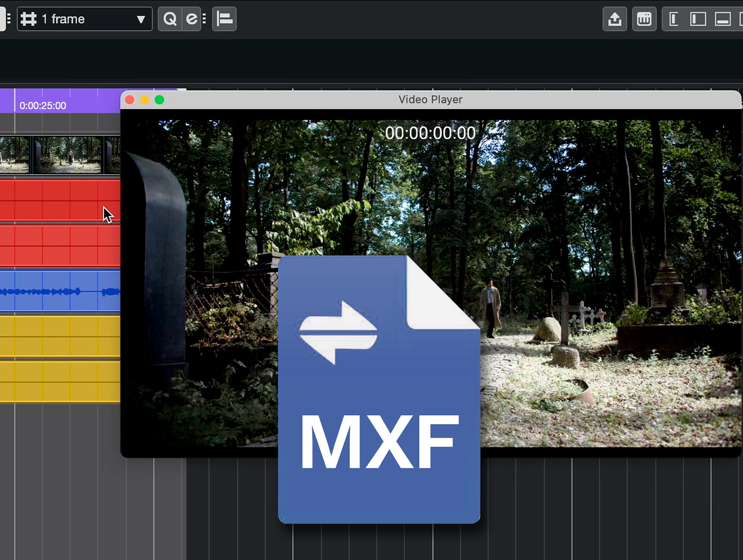This screenshot has width=743, height=560.
Task: Close the Video Player window
Action: click(130, 100)
